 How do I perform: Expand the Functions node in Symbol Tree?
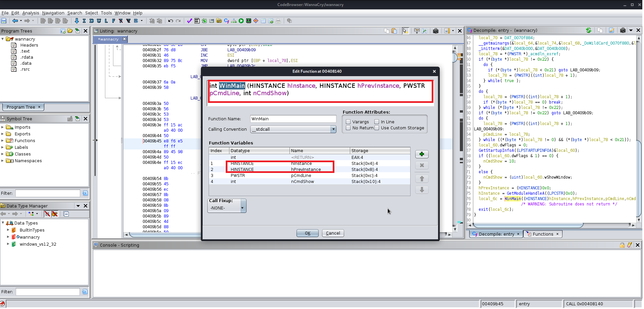[x=3, y=141]
